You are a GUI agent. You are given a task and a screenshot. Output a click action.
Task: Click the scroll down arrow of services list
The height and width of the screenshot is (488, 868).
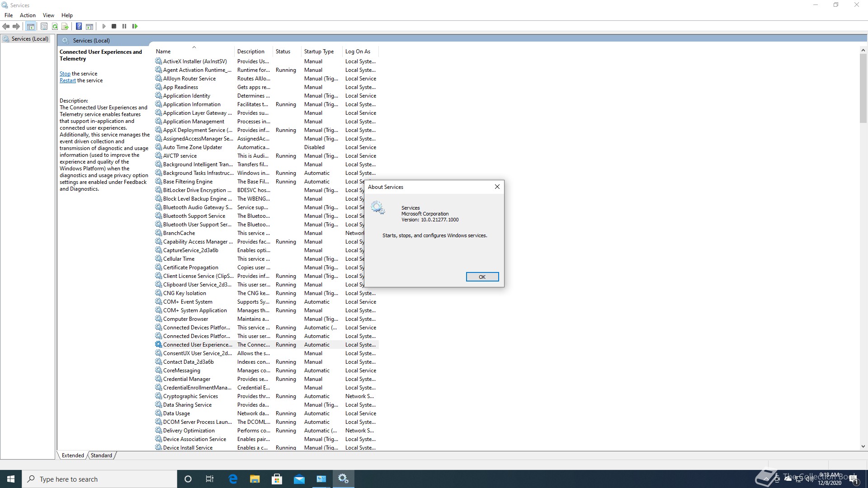click(x=863, y=446)
